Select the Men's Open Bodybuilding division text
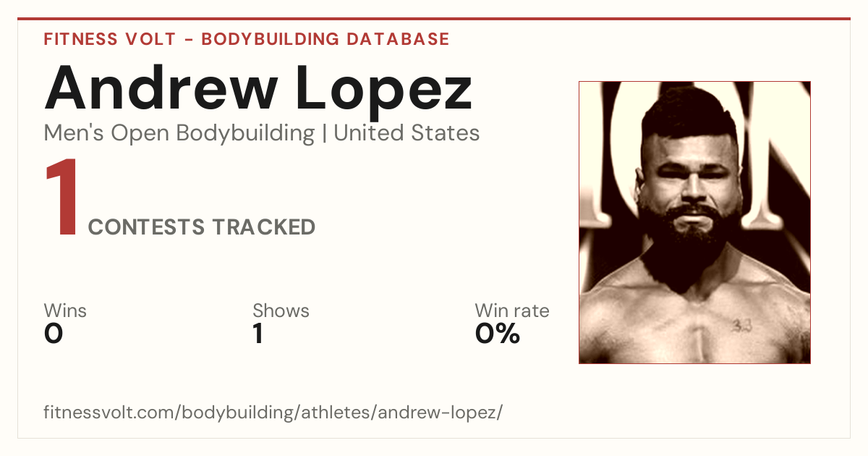 pos(179,133)
